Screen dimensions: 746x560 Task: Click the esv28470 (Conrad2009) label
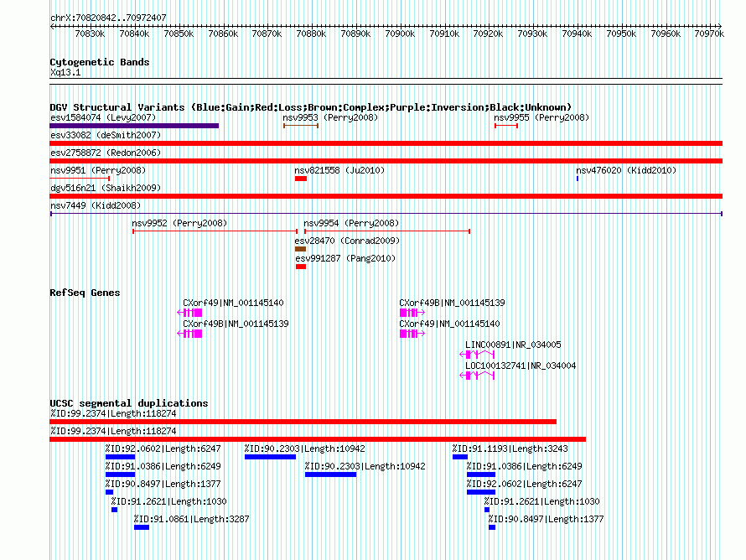tap(347, 241)
